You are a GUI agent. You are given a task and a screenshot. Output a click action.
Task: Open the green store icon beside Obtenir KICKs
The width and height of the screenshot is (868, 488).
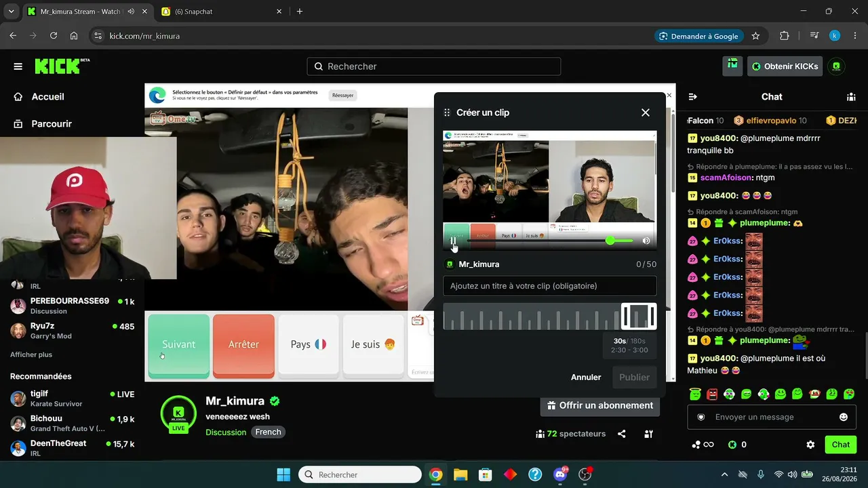point(732,66)
